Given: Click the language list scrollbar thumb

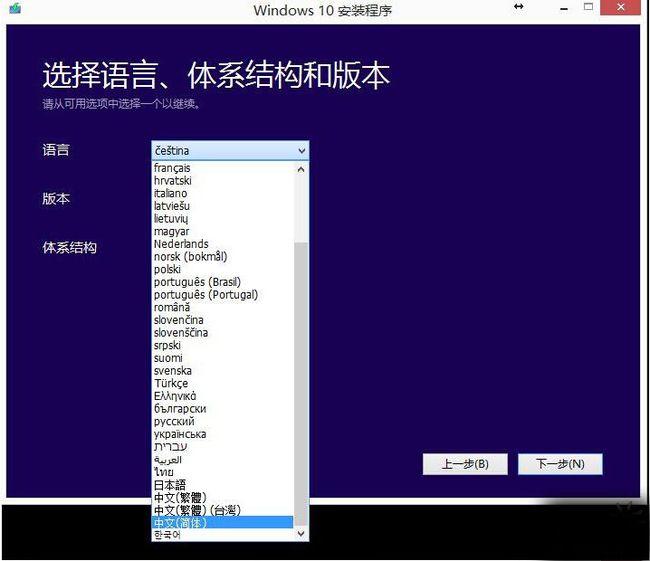Looking at the screenshot, I should pyautogui.click(x=301, y=384).
